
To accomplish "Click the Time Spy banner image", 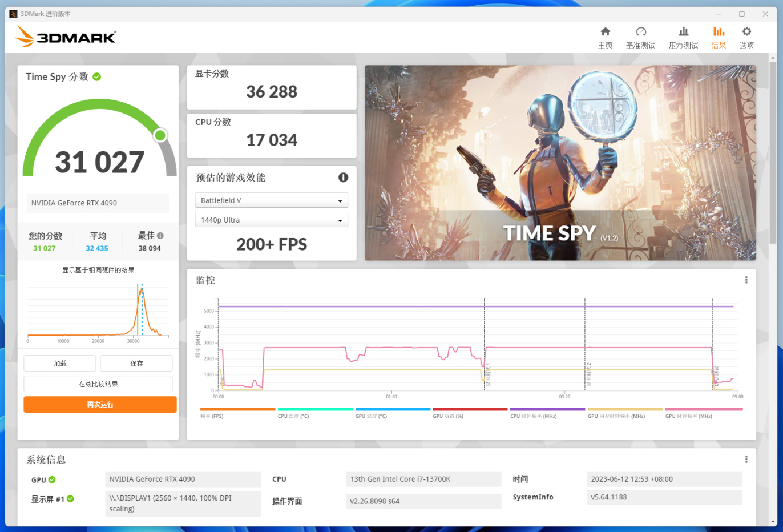I will point(560,163).
